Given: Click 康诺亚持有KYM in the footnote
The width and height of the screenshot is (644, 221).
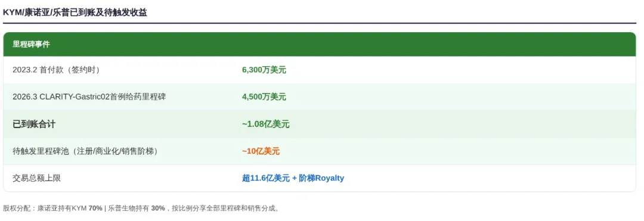Looking at the screenshot, I should [x=62, y=208].
